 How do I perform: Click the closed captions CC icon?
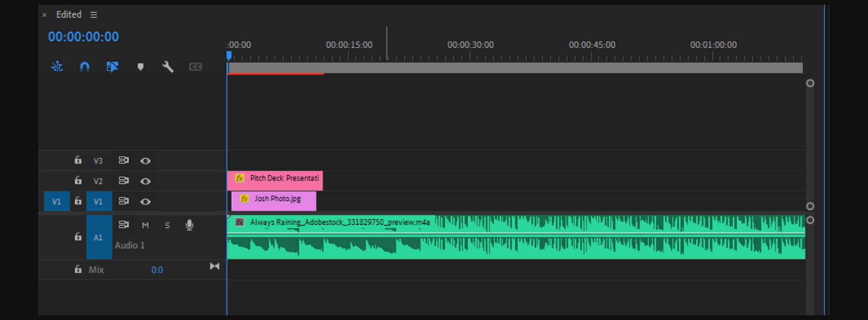196,67
